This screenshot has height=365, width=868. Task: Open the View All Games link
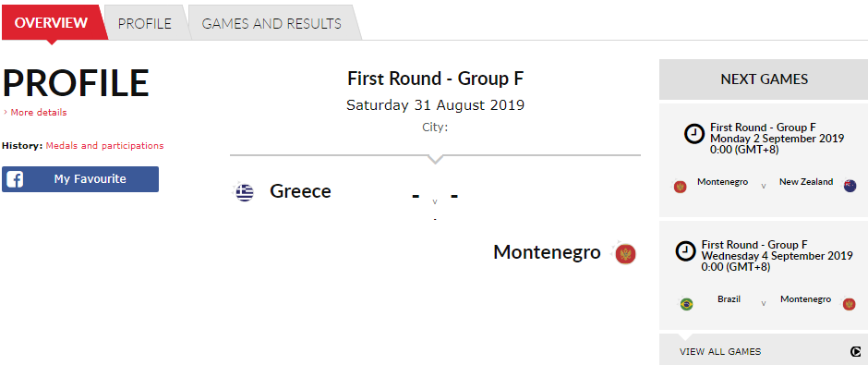click(x=720, y=352)
